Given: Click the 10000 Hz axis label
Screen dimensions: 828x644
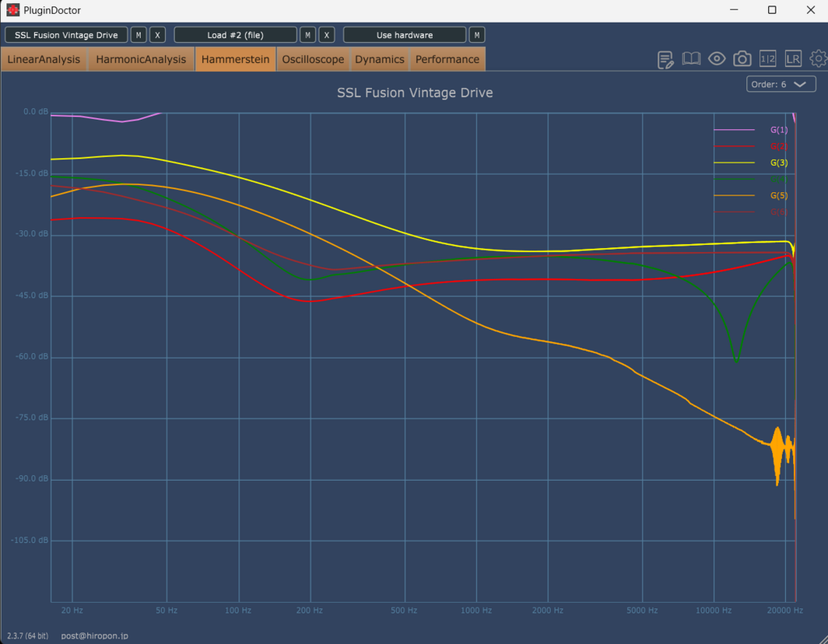Looking at the screenshot, I should (713, 610).
